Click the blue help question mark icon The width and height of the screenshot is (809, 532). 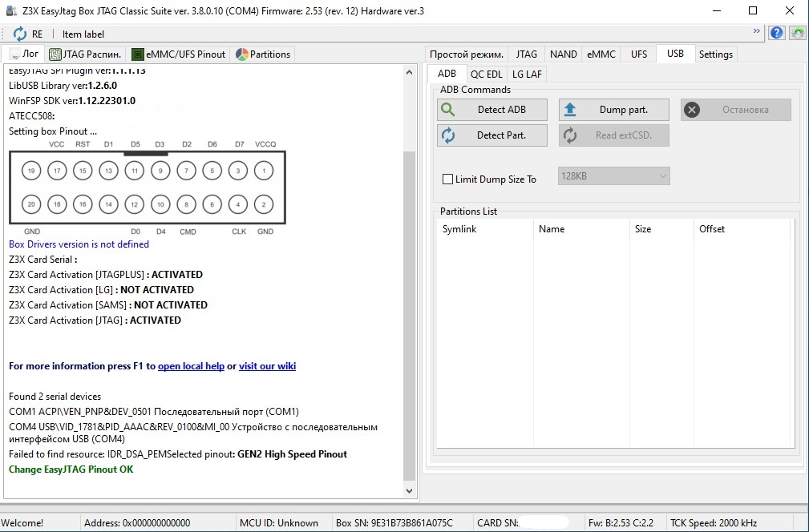(776, 34)
